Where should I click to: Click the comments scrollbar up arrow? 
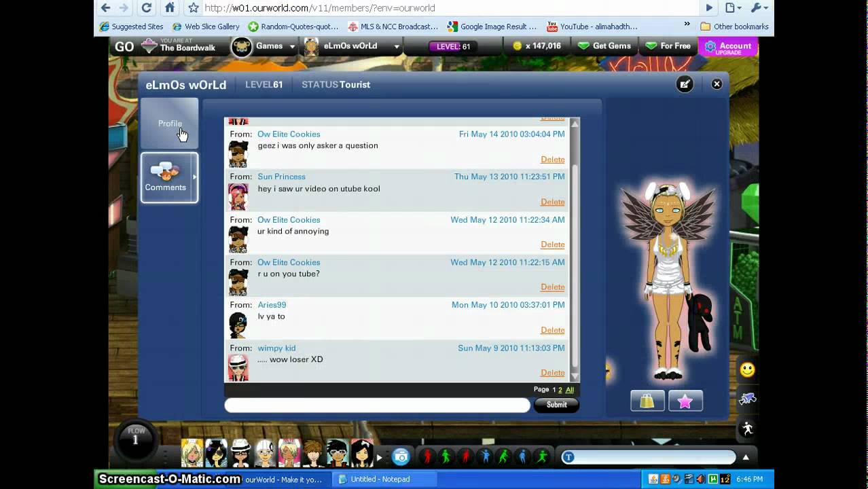pos(575,123)
